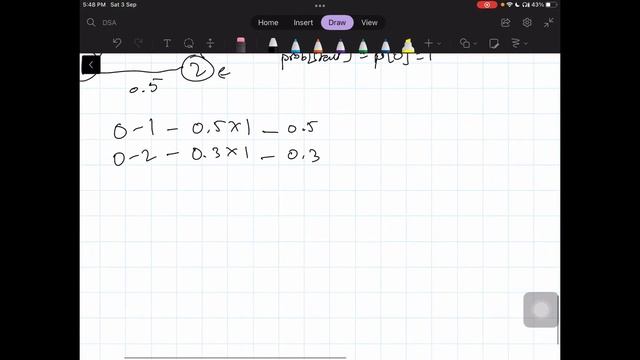Pick the black pen
Viewport: 640px width, 360px height.
point(273,44)
